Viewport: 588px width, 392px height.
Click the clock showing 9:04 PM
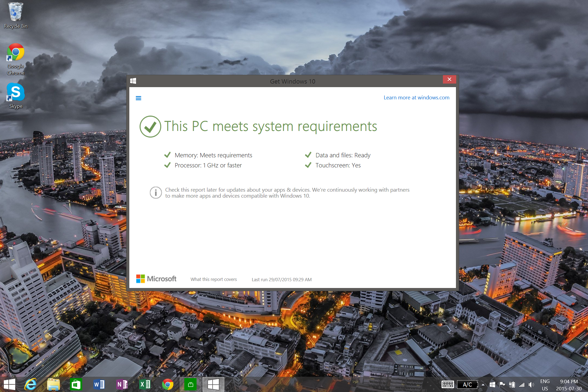569,385
